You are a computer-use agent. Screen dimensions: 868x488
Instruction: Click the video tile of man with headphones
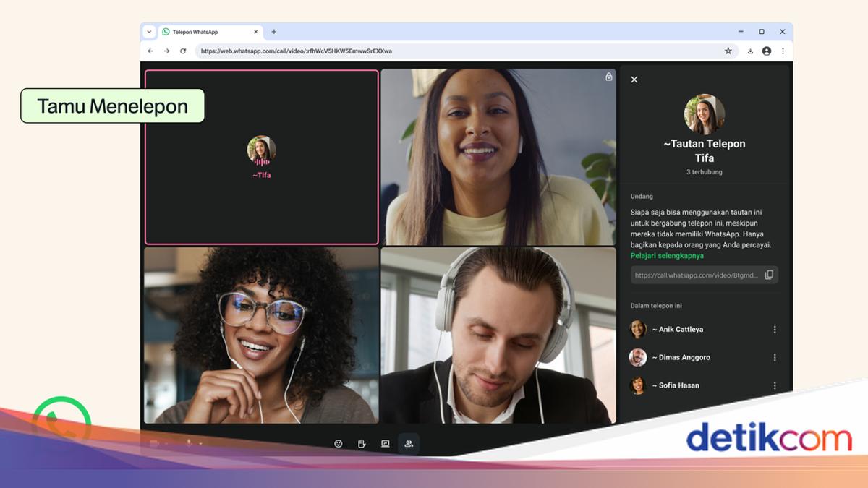[x=498, y=335]
